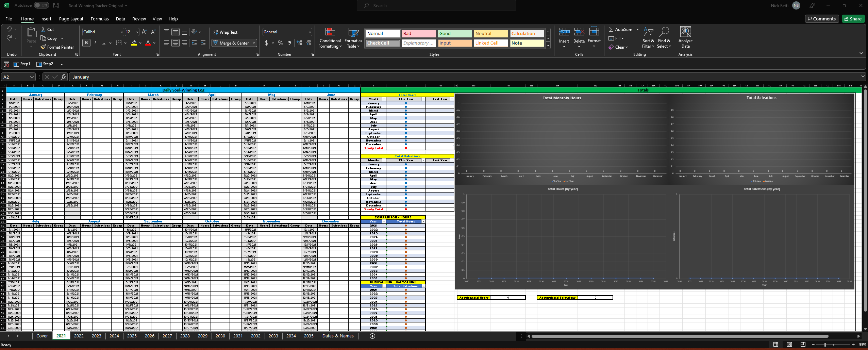Click the Name Box showing A2
This screenshot has height=350, width=868.
pos(16,77)
